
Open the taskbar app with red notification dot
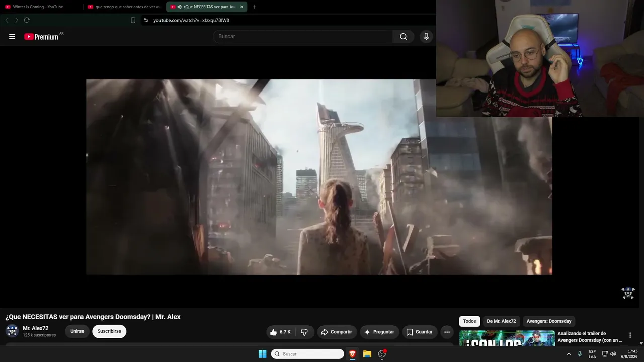click(x=382, y=354)
